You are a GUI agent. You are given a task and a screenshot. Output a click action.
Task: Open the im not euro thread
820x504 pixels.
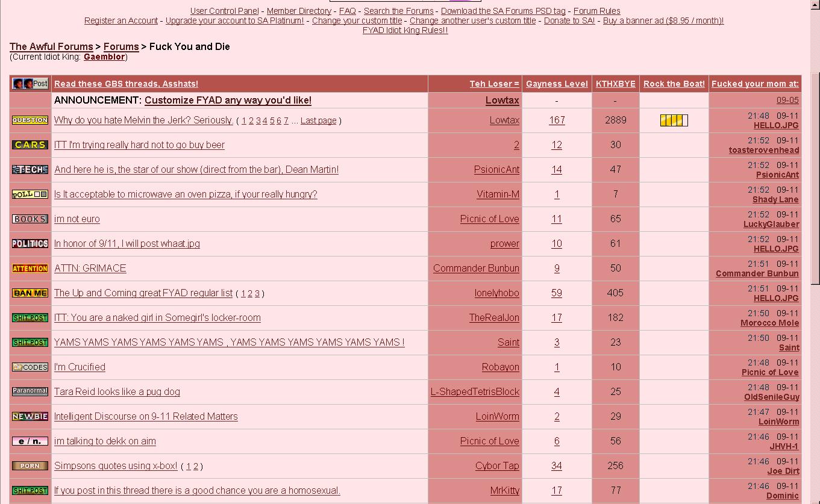point(77,219)
